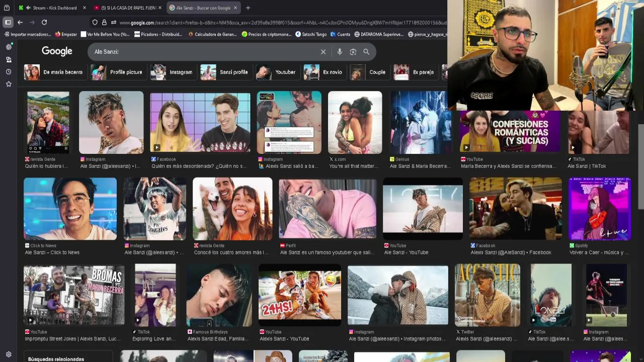
Task: Open synced tabs in sidebar
Action: pyautogui.click(x=9, y=59)
